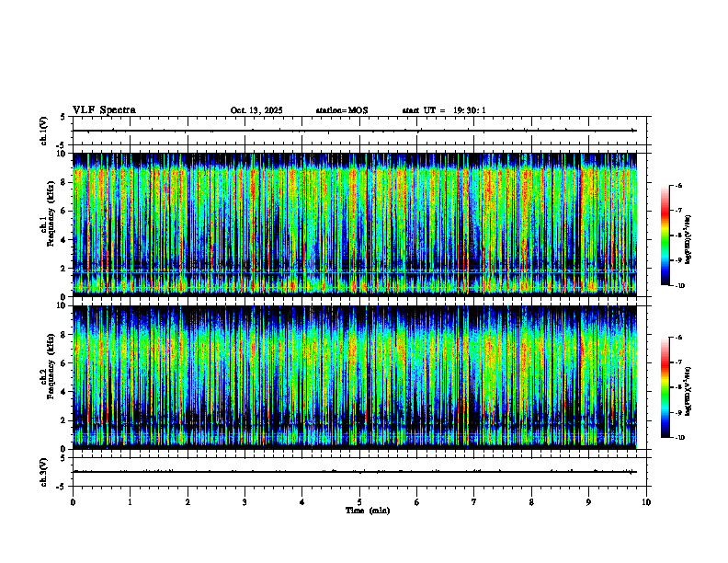Click the "-5" tick on the ch.3(V) axis
This screenshot has height=563, width=728.
(62, 487)
